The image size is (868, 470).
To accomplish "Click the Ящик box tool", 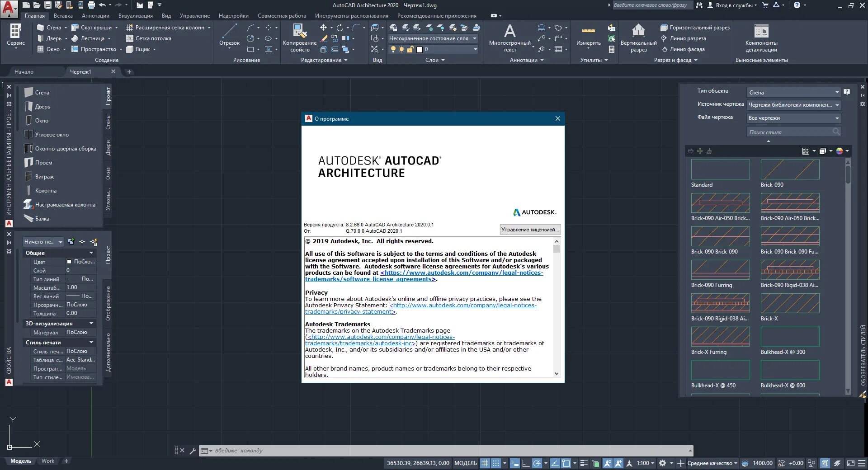I will pos(138,49).
